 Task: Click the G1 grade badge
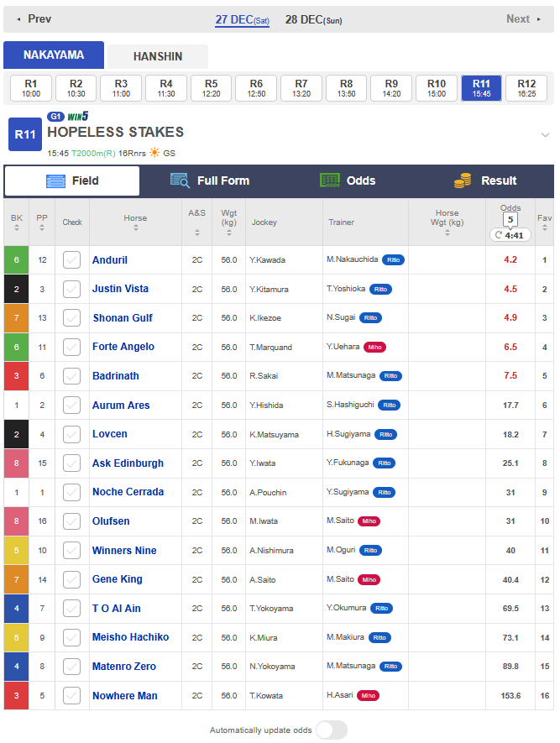[55, 116]
